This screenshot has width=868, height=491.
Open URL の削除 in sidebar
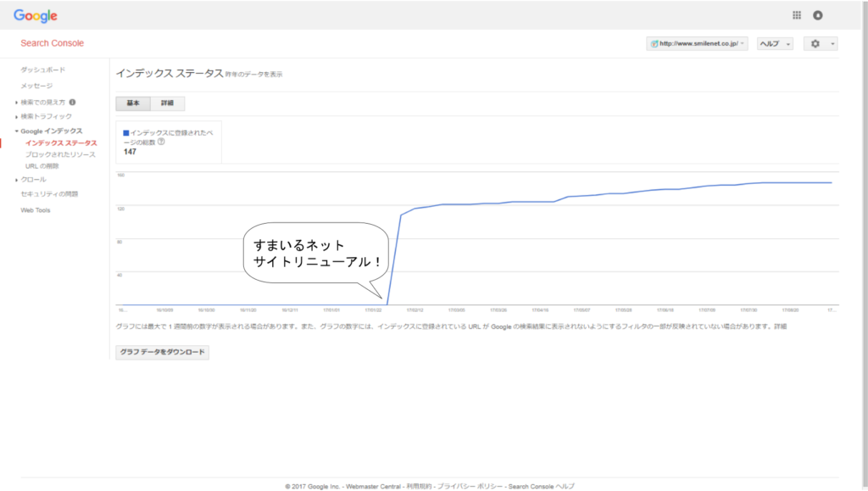[x=42, y=166]
